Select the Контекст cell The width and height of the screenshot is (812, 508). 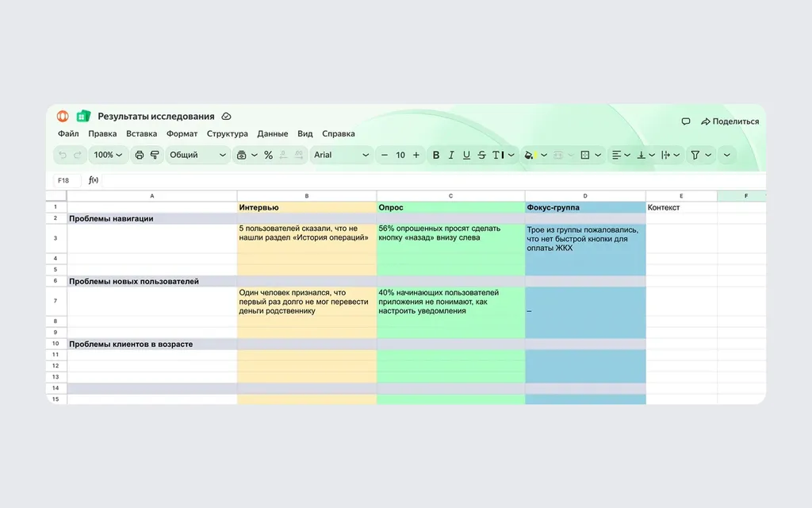coord(681,207)
